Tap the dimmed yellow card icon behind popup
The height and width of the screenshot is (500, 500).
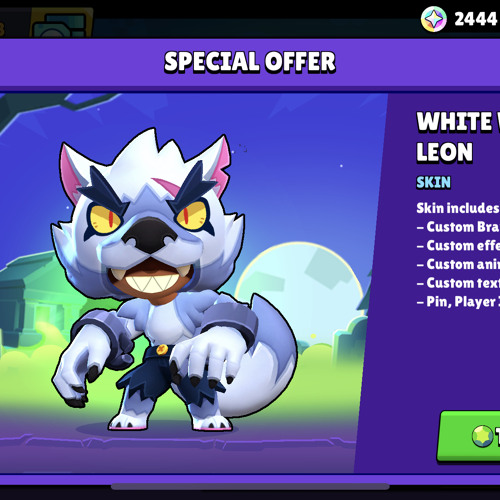pyautogui.click(x=62, y=23)
